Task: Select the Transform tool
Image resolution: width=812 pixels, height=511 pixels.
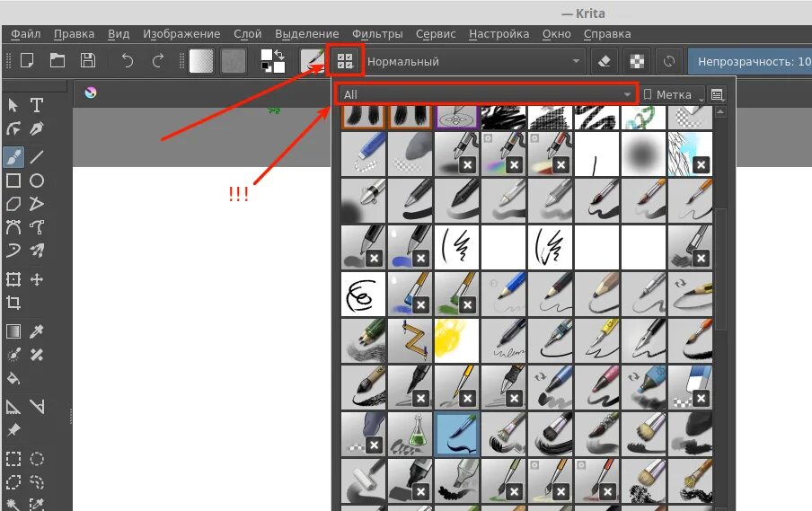Action: click(x=13, y=279)
